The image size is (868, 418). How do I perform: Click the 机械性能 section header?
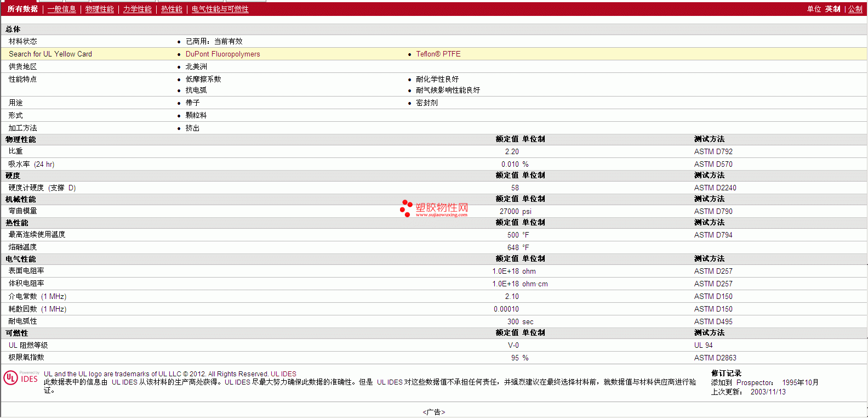(x=21, y=200)
